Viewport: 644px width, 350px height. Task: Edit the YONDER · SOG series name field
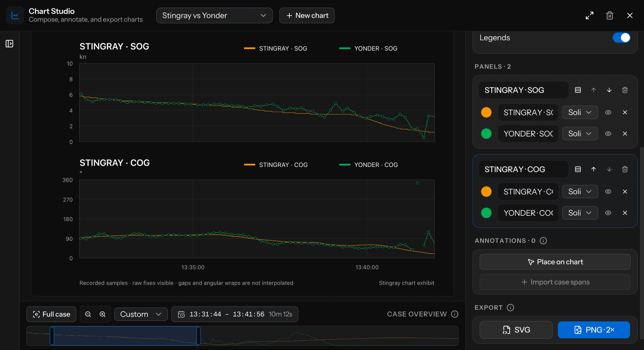click(528, 133)
